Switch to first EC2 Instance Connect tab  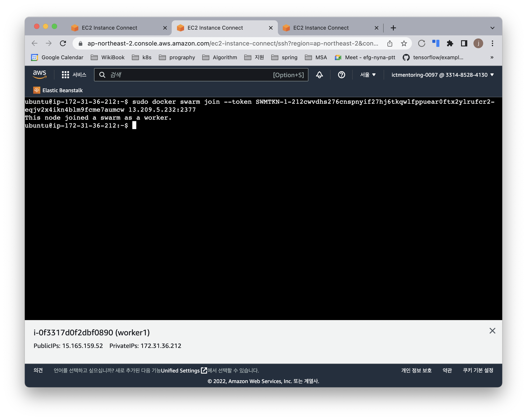tap(109, 28)
